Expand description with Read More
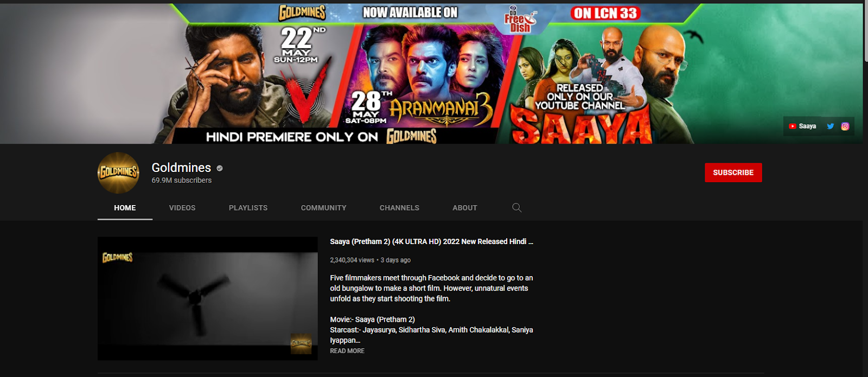Screen dimensions: 868x377 [347, 351]
